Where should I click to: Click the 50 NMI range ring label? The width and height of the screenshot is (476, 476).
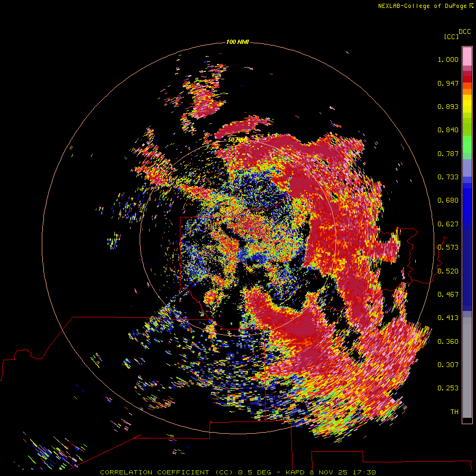coord(237,140)
